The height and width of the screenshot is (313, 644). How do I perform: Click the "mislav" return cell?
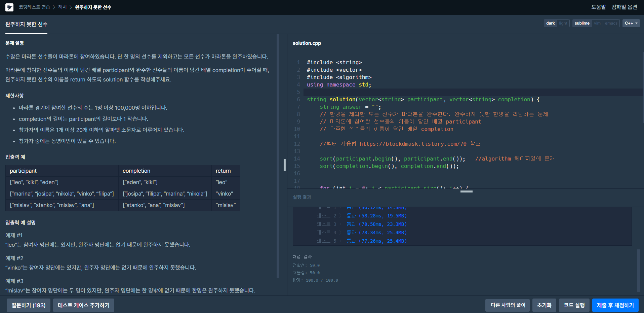[226, 205]
